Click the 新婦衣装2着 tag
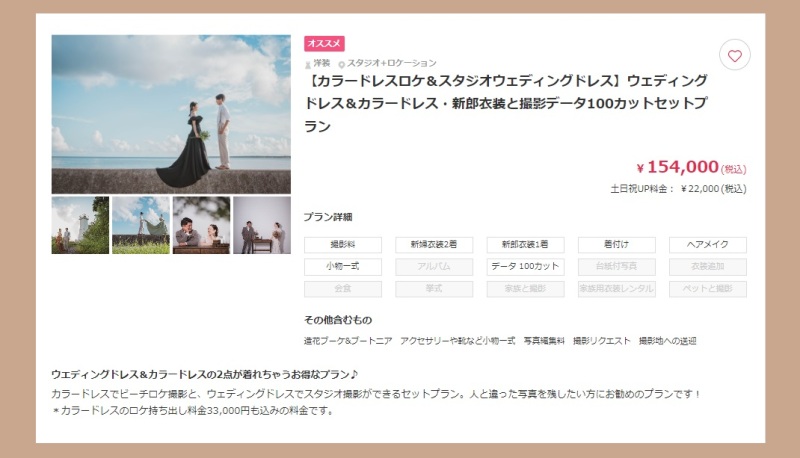Image resolution: width=800 pixels, height=458 pixels. point(434,245)
